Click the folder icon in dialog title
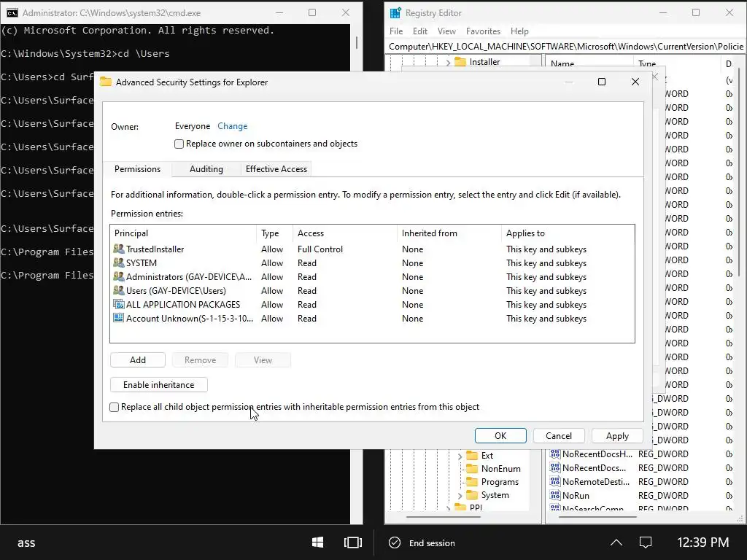Viewport: 747px width, 560px height. [x=106, y=82]
